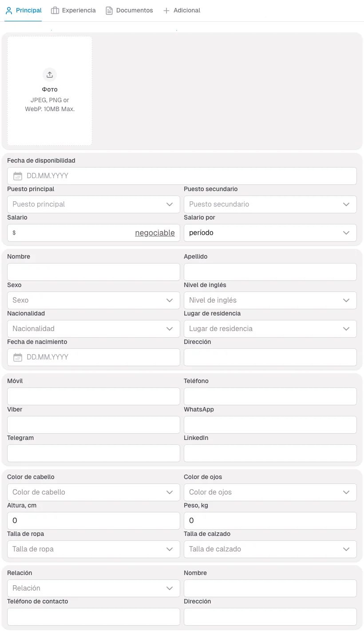This screenshot has height=631, width=364.
Task: Click the plus icon next to Adicional
Action: point(166,10)
